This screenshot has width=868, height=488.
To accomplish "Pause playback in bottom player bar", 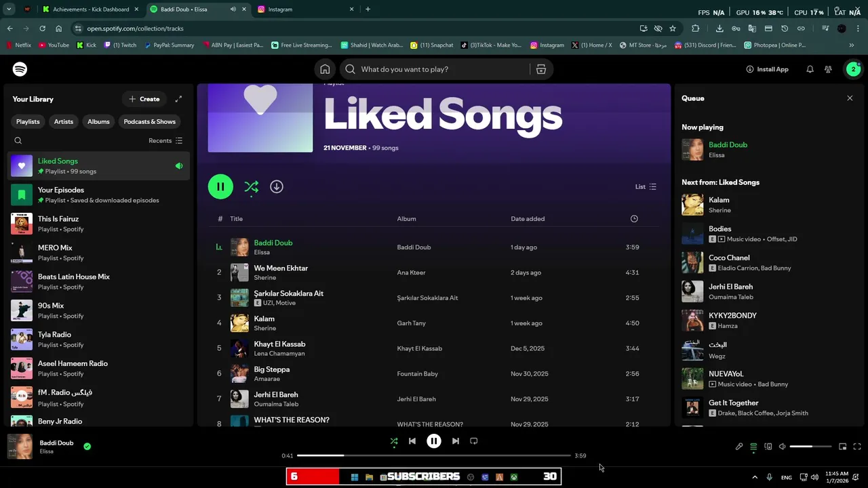I will click(434, 441).
